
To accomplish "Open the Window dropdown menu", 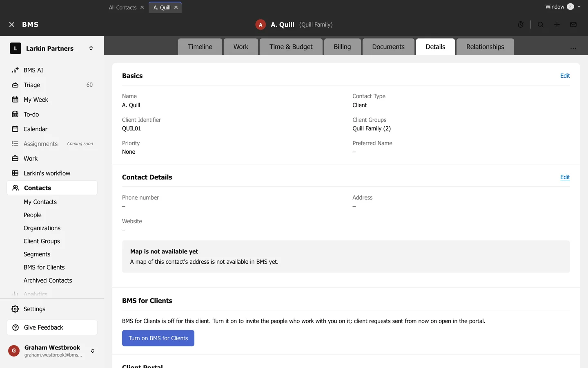I will tap(563, 7).
